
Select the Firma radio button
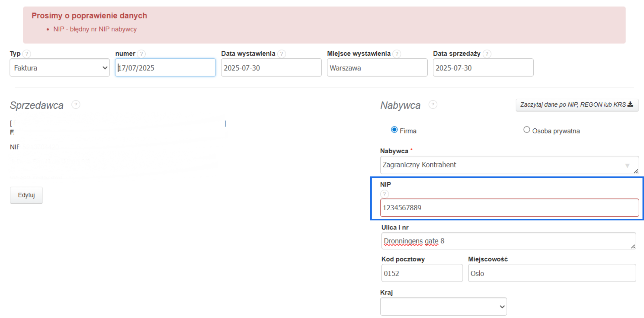pyautogui.click(x=394, y=130)
